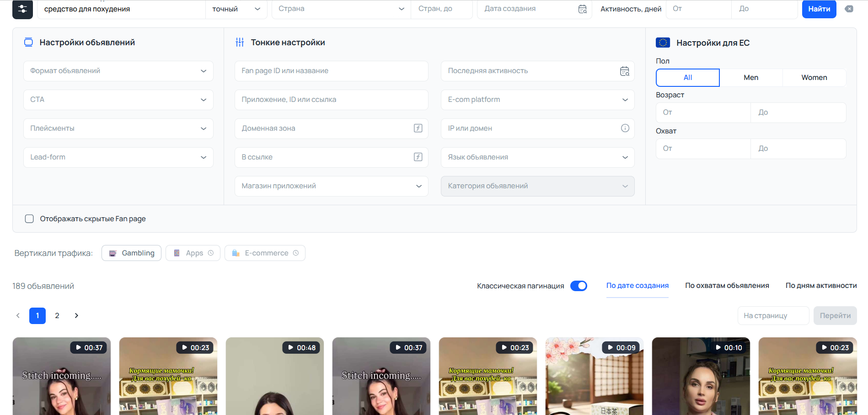Click the clock icon on the Apps vertical
Screen dimensions: 868x415
tap(210, 253)
